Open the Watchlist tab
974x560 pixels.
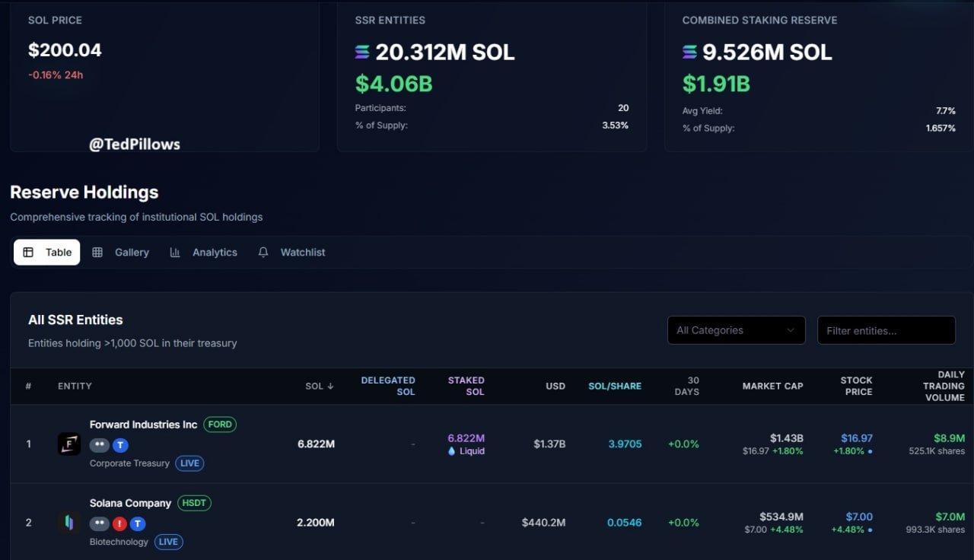click(301, 252)
